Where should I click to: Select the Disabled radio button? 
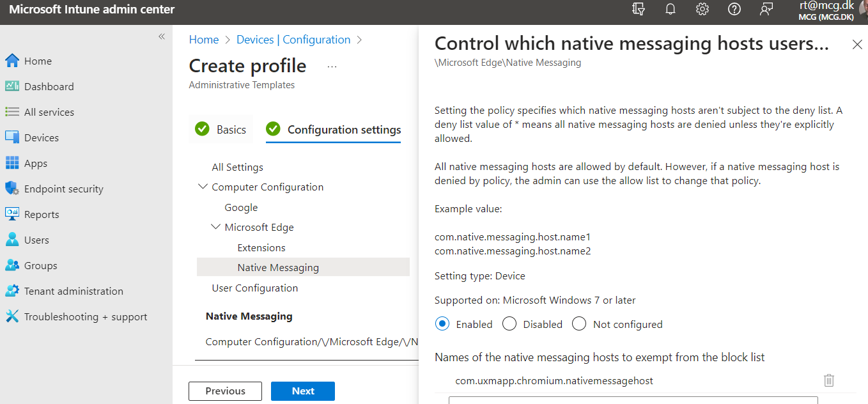click(x=509, y=324)
